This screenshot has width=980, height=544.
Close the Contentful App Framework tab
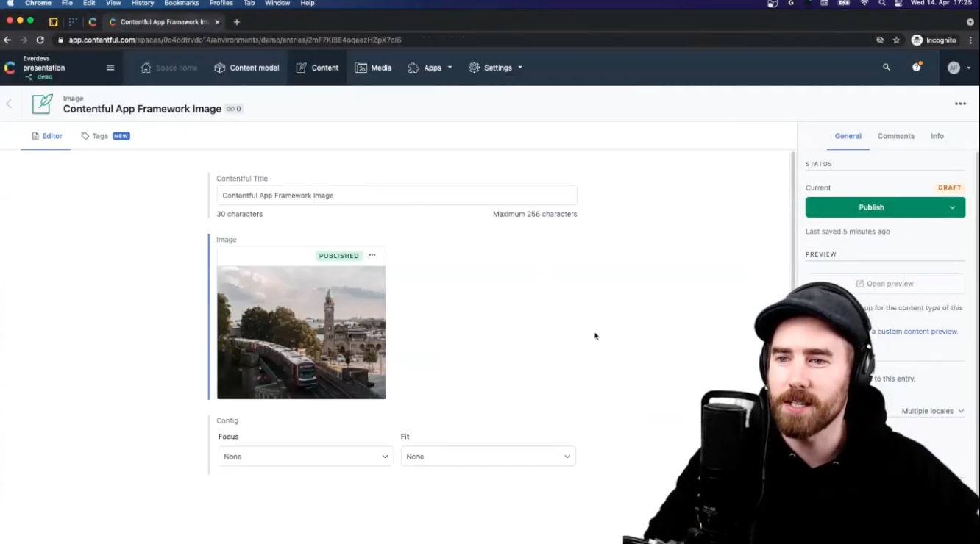point(217,22)
